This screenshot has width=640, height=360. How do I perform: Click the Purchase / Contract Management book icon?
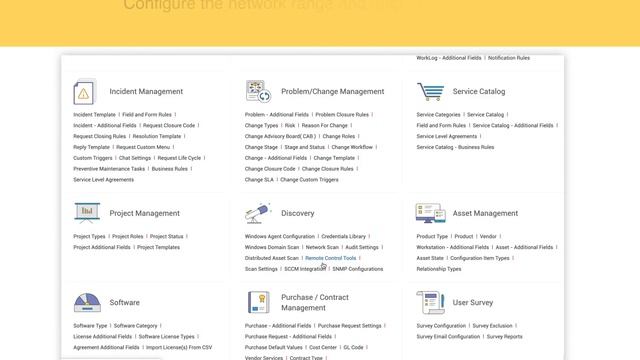pos(258,302)
